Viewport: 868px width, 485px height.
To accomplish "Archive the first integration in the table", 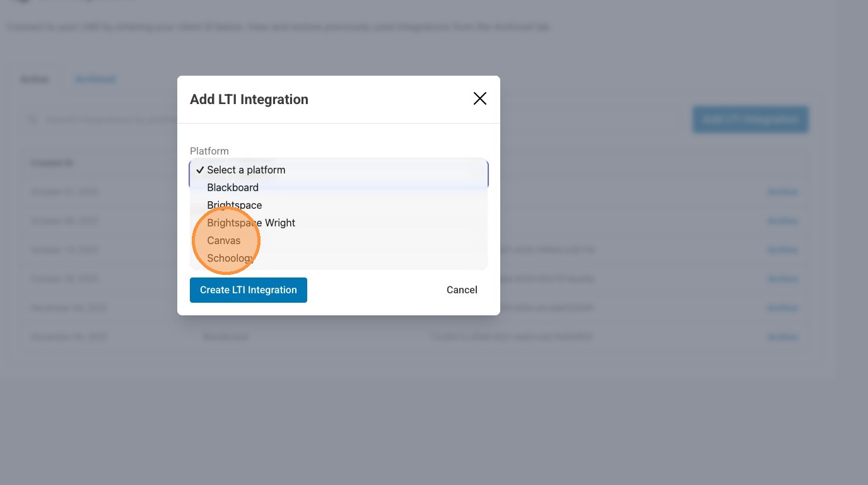I will pos(782,192).
